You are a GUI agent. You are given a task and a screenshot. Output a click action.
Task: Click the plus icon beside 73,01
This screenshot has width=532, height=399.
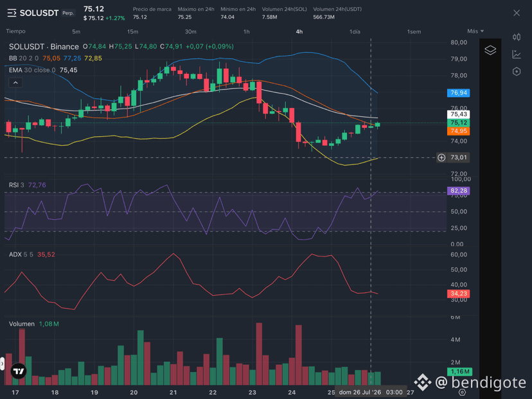tap(441, 157)
